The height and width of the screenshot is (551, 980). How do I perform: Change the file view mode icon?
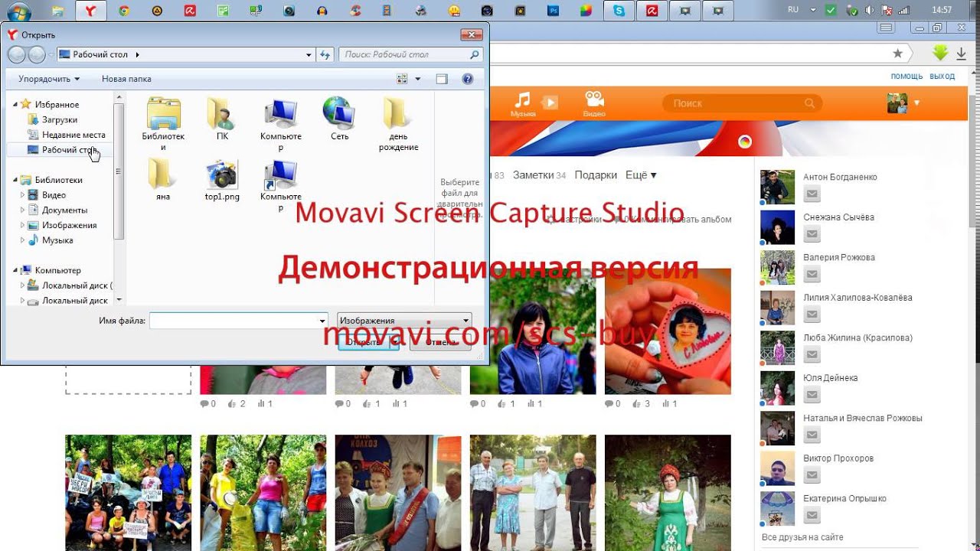[x=403, y=79]
